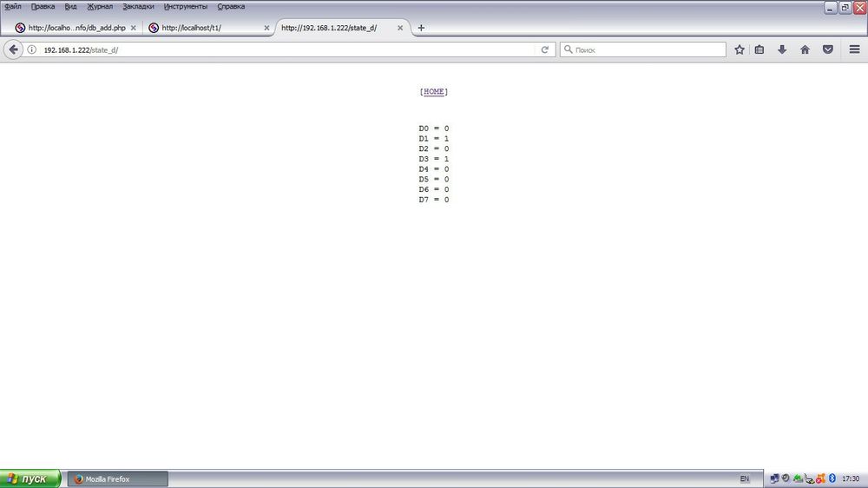Screen dimensions: 868x488
Task: Click the text line D7 = 0
Action: (x=434, y=200)
